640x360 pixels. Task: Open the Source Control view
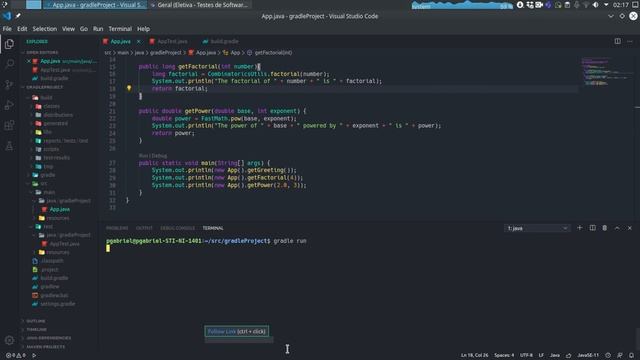point(9,84)
